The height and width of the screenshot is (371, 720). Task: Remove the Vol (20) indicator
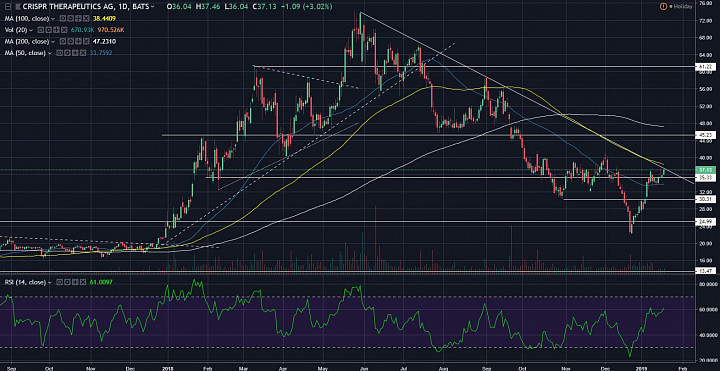click(x=64, y=30)
